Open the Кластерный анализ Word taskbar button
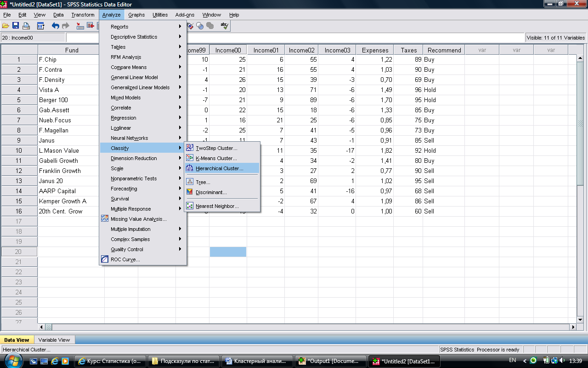 [x=257, y=361]
